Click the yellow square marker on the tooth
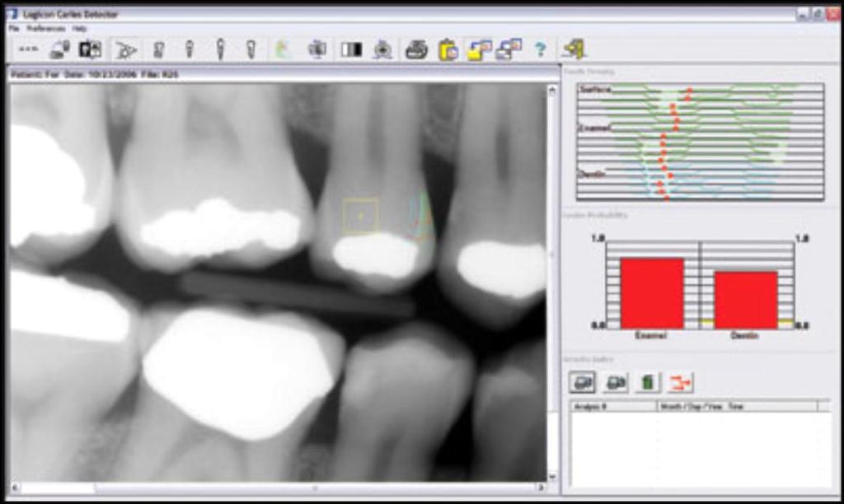844x504 pixels. tap(361, 216)
